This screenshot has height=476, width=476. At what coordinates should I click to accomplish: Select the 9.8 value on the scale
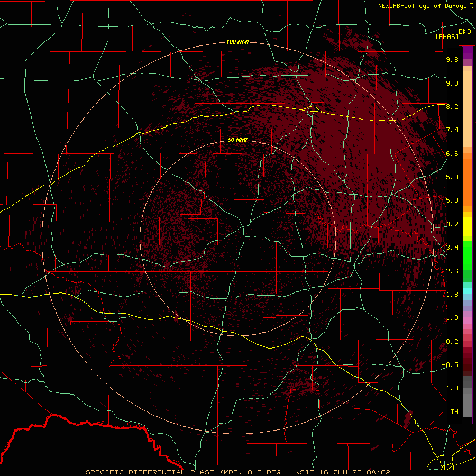tap(452, 59)
